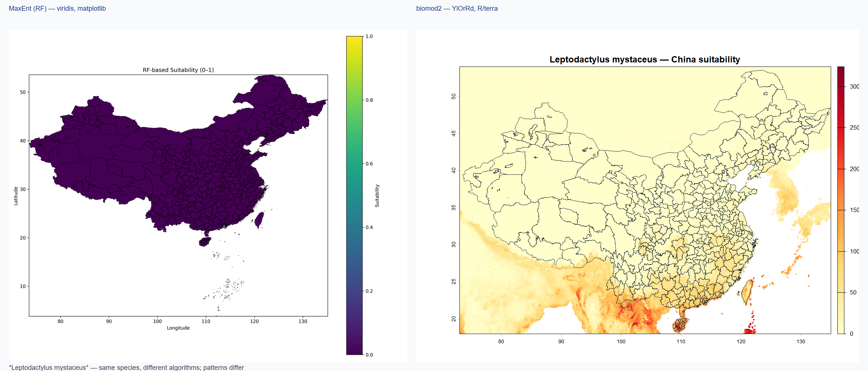The height and width of the screenshot is (371, 868).
Task: Click the 150 tick on right colorbar
Action: (854, 210)
